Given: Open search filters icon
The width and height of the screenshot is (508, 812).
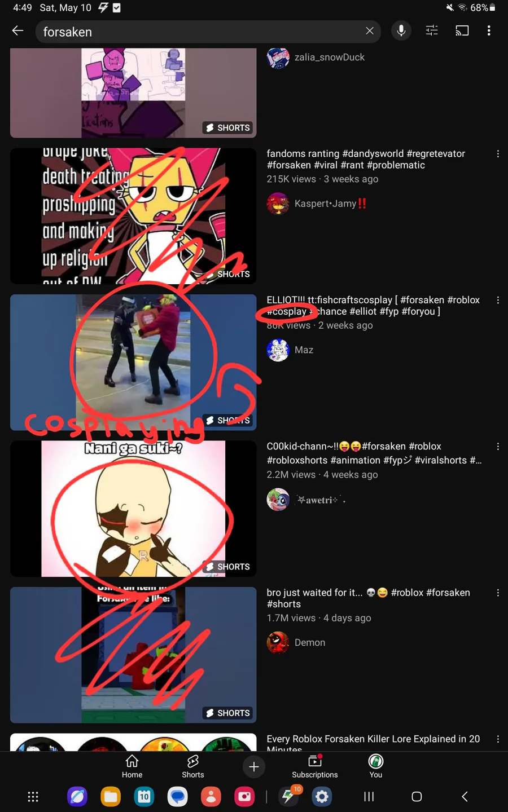Looking at the screenshot, I should tap(432, 31).
